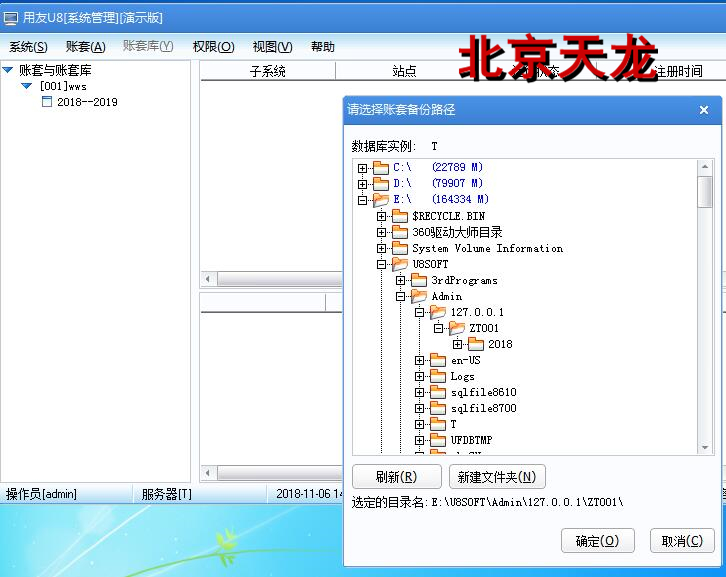Image resolution: width=726 pixels, height=577 pixels.
Task: Click the 服务器[T] status bar entry
Action: (x=167, y=494)
